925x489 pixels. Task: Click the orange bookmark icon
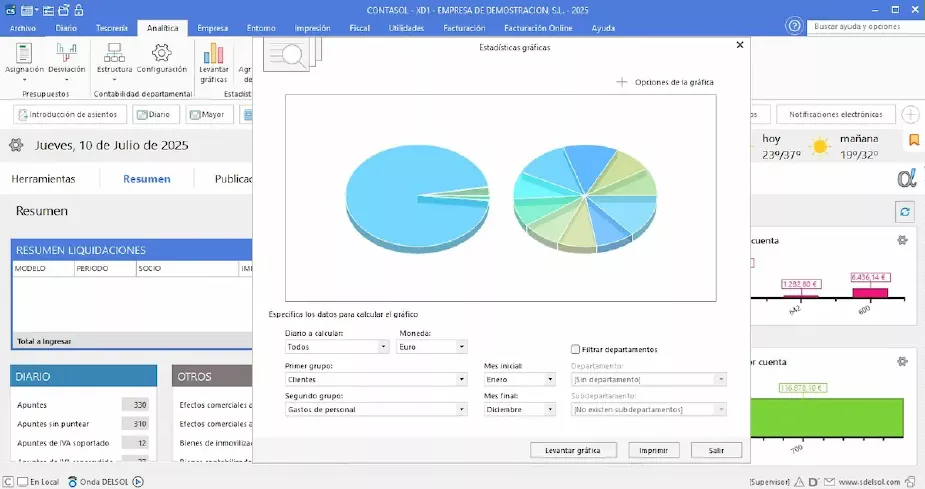913,141
